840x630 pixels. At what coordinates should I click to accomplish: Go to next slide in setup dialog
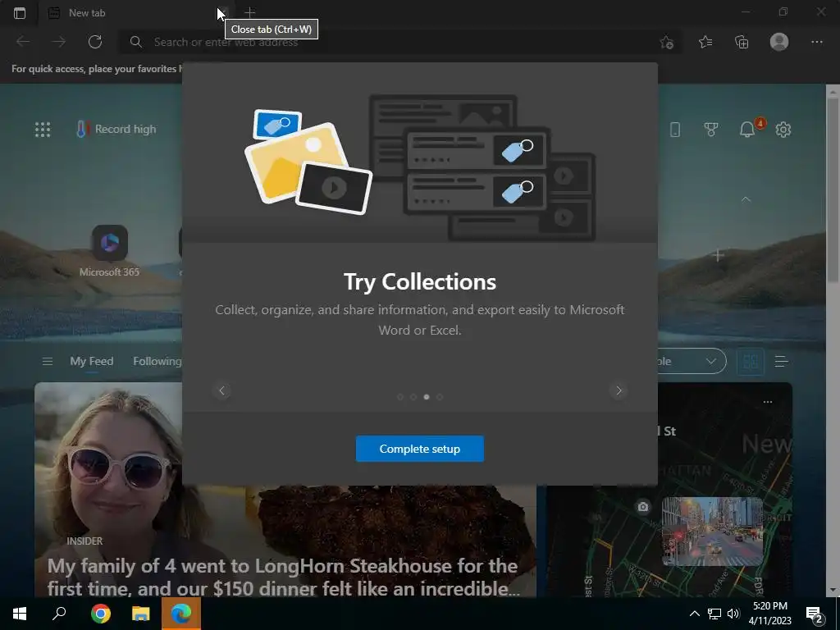pos(619,390)
